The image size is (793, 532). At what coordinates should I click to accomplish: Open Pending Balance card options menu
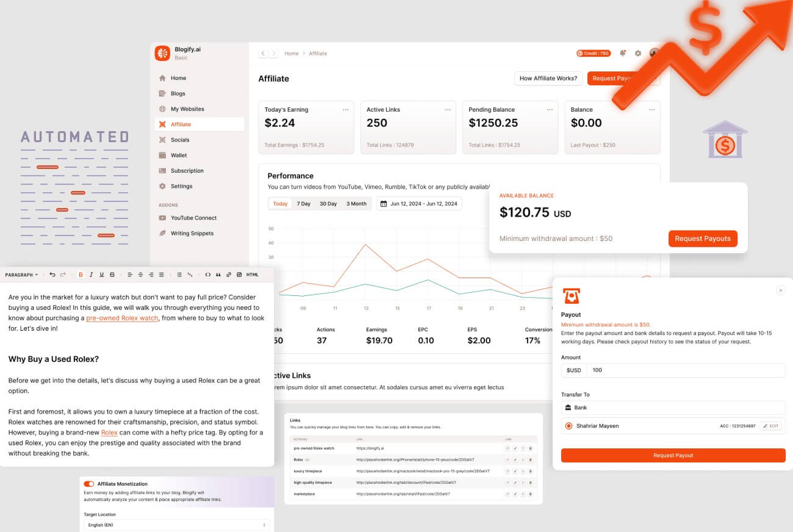click(550, 110)
